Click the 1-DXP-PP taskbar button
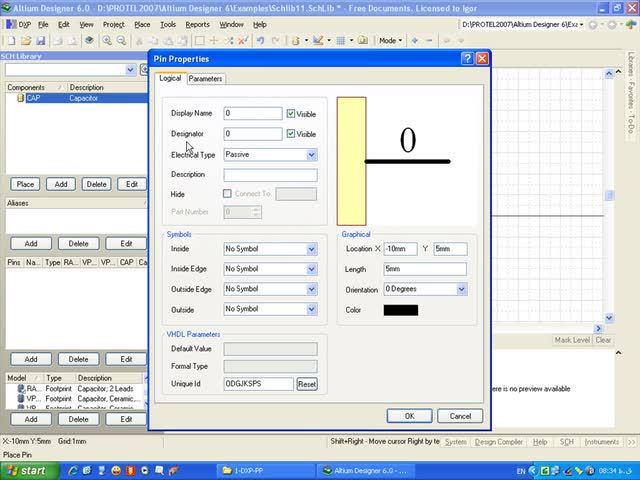 265,471
